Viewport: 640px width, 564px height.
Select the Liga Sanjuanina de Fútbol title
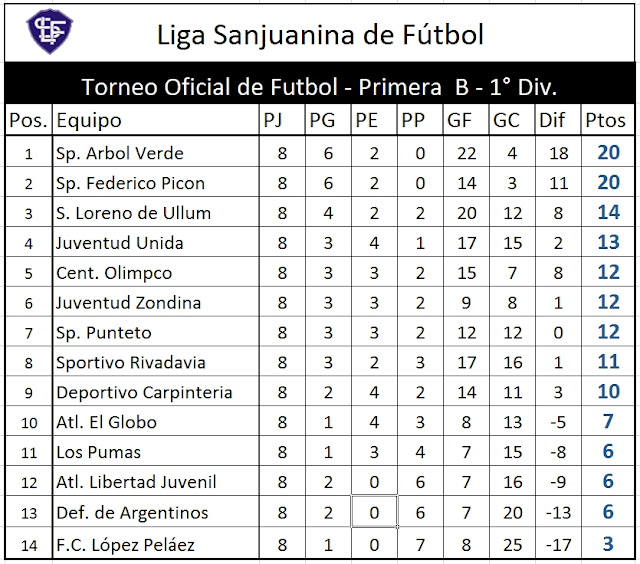point(320,35)
